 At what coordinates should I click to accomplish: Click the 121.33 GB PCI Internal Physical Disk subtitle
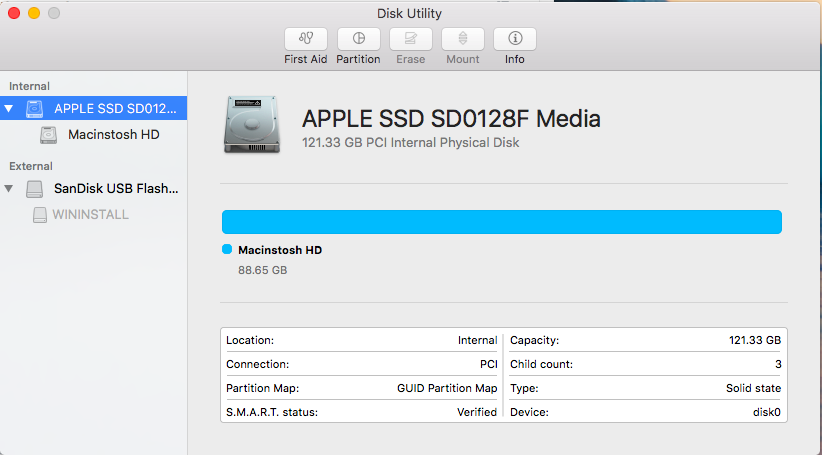click(x=410, y=143)
